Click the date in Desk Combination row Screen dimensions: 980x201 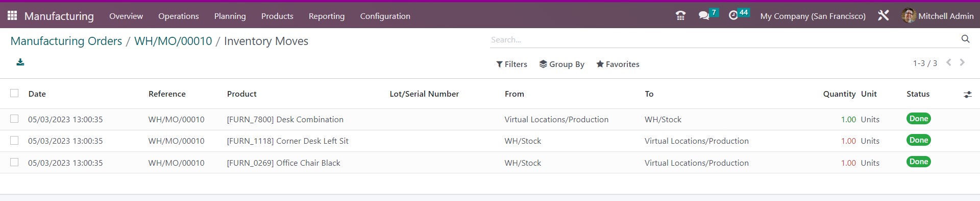(x=65, y=120)
